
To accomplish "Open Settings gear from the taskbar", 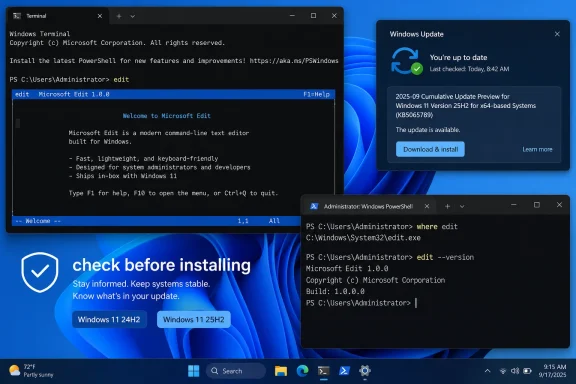I will pos(365,371).
